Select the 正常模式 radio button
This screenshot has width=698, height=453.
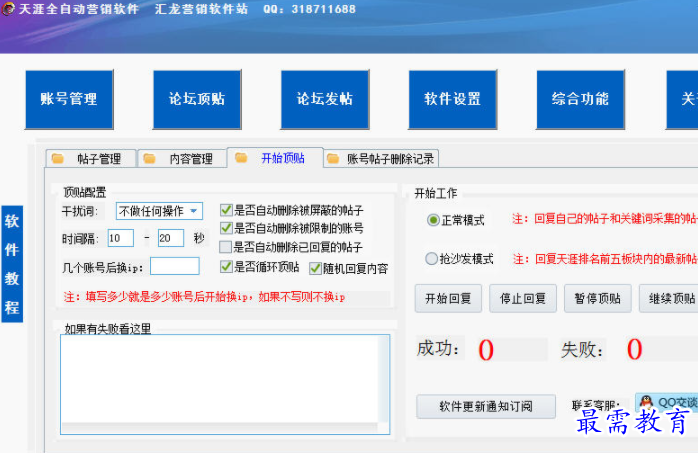coord(433,220)
